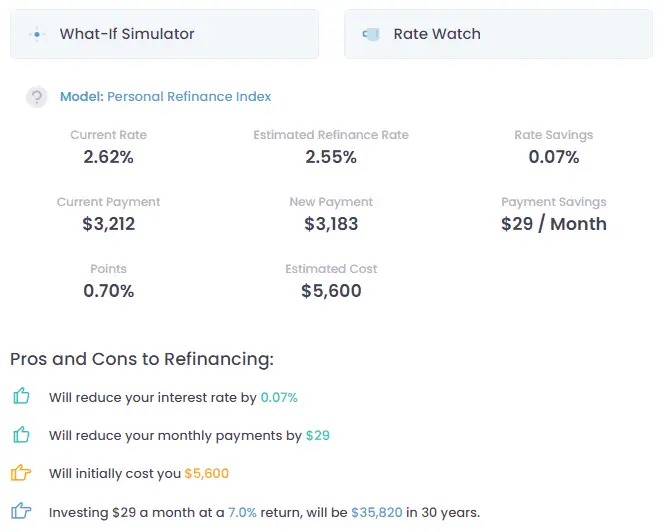The width and height of the screenshot is (663, 532).
Task: Click the Rate Watch tag icon
Action: click(x=371, y=34)
